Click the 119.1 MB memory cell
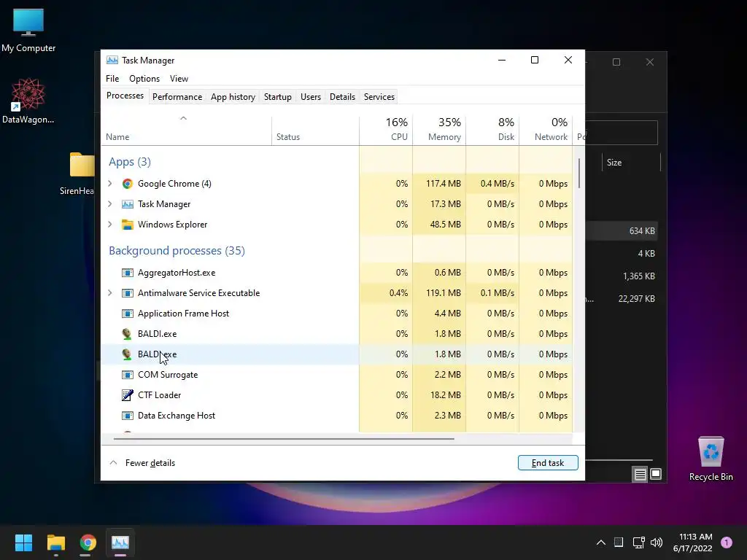Image resolution: width=747 pixels, height=560 pixels. (x=439, y=293)
